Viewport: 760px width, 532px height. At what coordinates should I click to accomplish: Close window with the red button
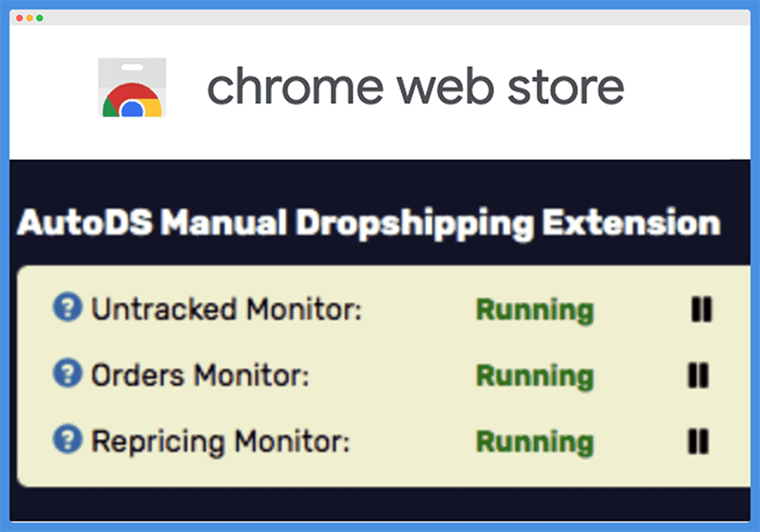coord(19,18)
